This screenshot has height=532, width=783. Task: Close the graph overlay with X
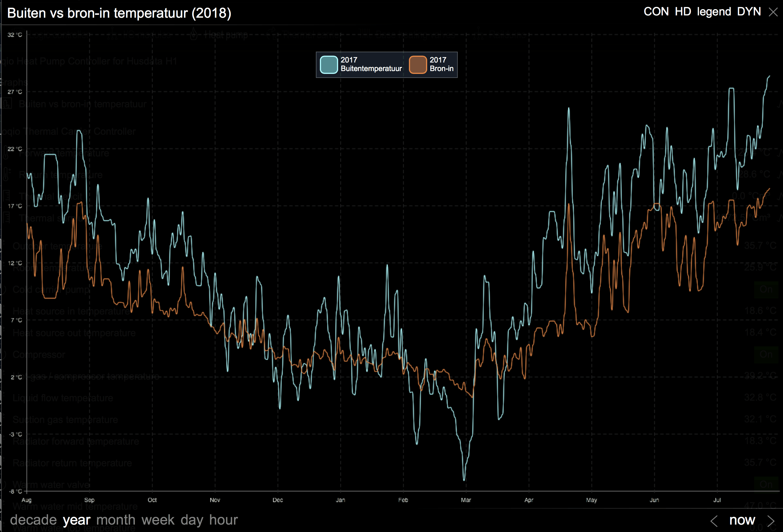[x=773, y=12]
